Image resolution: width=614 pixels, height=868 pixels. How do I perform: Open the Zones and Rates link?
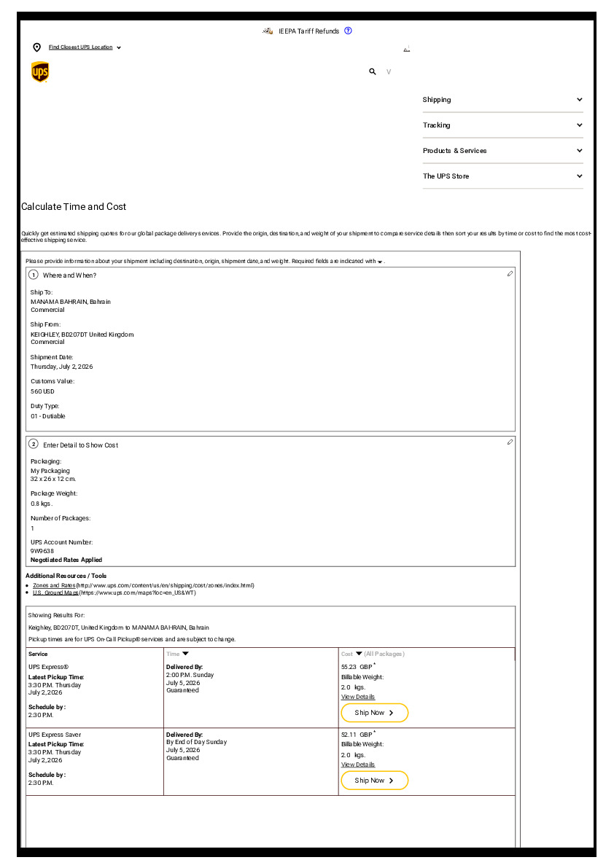(54, 585)
